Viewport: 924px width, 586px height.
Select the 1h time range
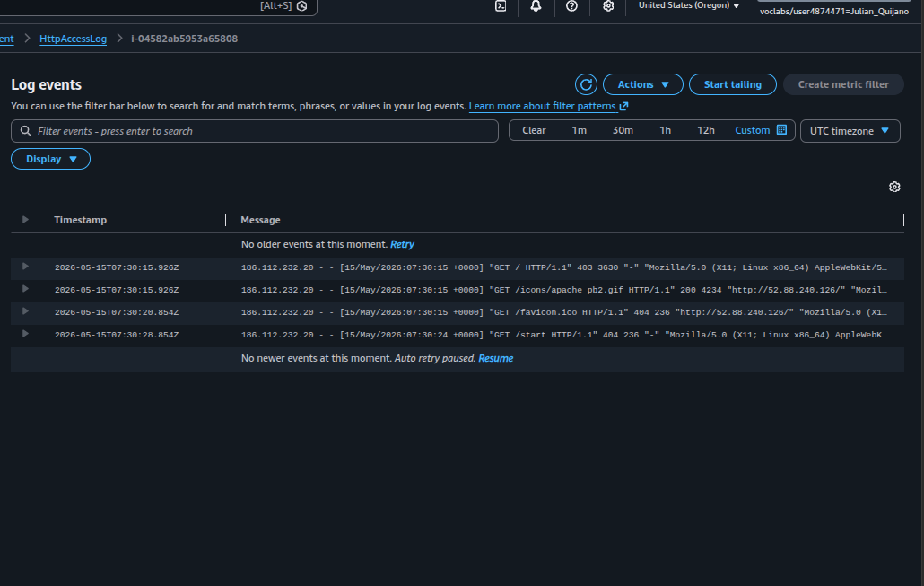pos(665,130)
